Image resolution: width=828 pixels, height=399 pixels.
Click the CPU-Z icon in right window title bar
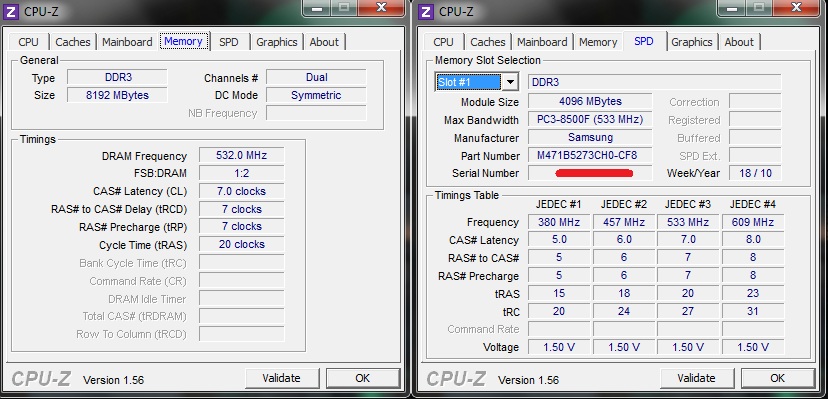427,11
